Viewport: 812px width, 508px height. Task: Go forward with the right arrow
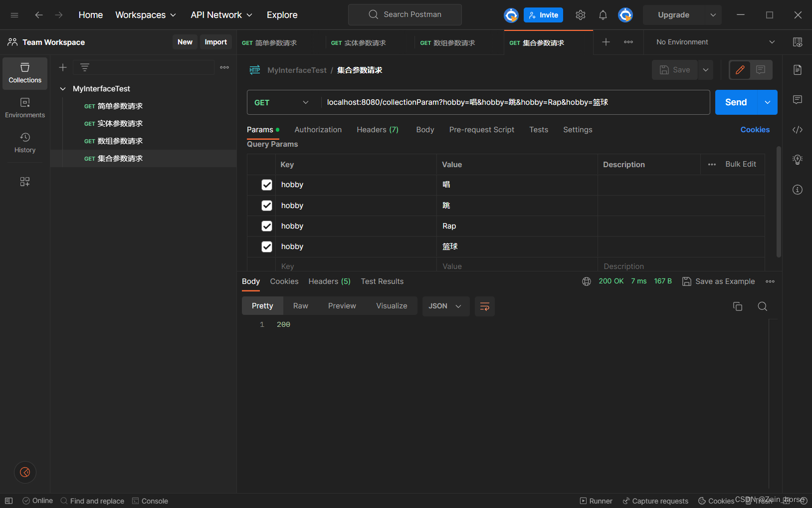tap(59, 15)
